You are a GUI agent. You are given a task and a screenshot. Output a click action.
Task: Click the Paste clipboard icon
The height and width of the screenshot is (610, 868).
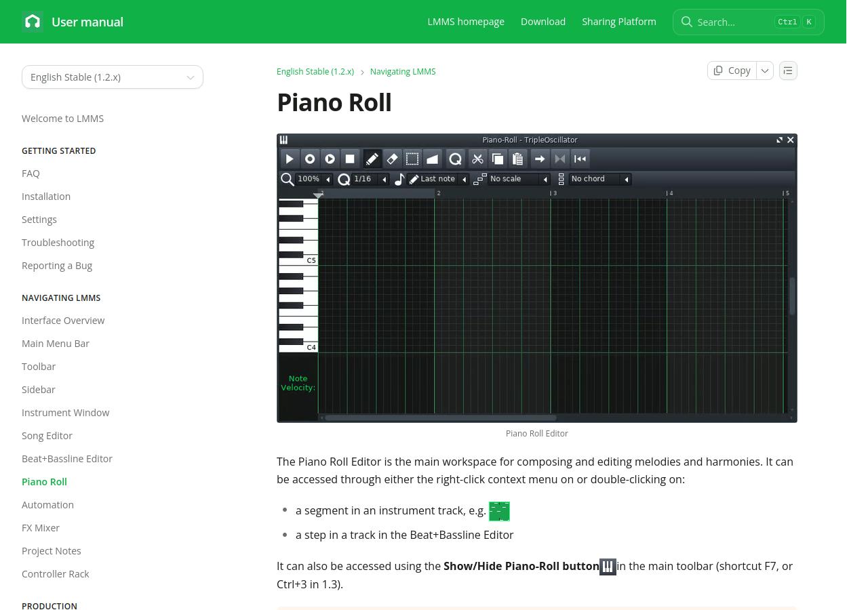click(x=517, y=159)
